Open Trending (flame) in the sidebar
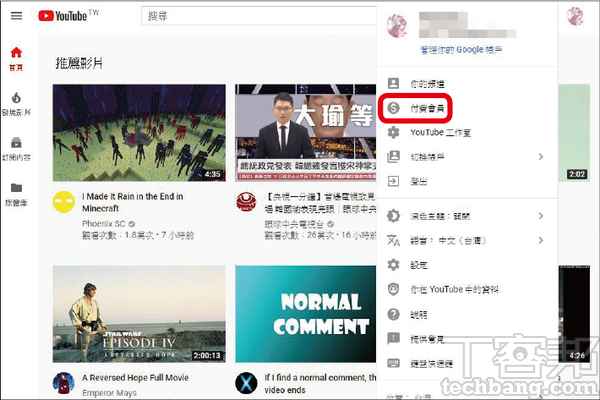 tap(16, 104)
